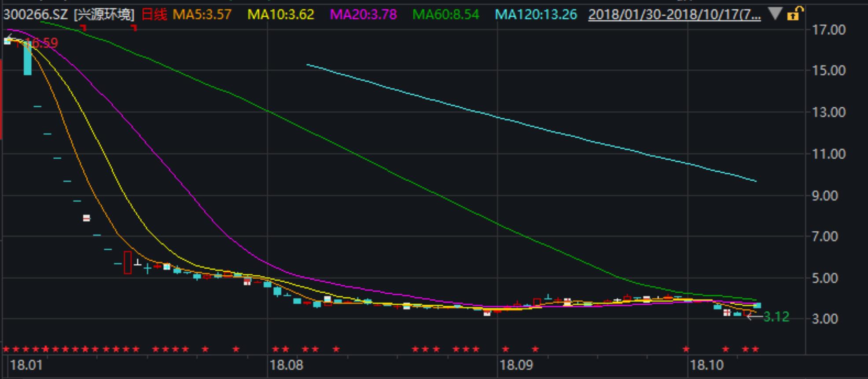The image size is (868, 379).
Task: Select the 日线 daily period label
Action: point(154,15)
